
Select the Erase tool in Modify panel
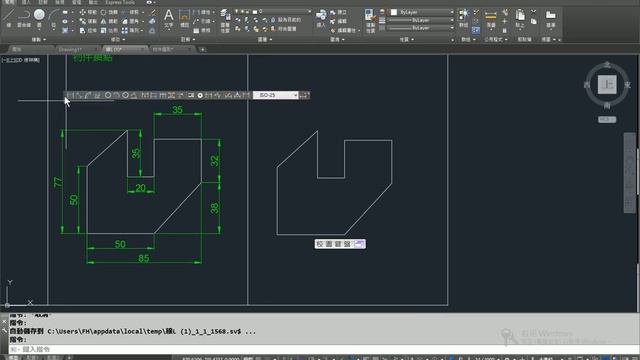(152, 12)
